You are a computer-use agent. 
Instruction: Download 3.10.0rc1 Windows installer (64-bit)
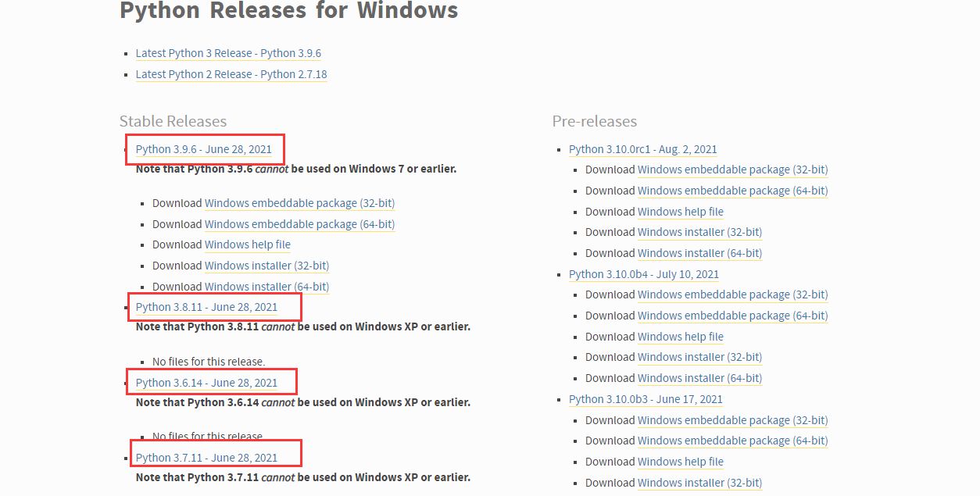[700, 253]
